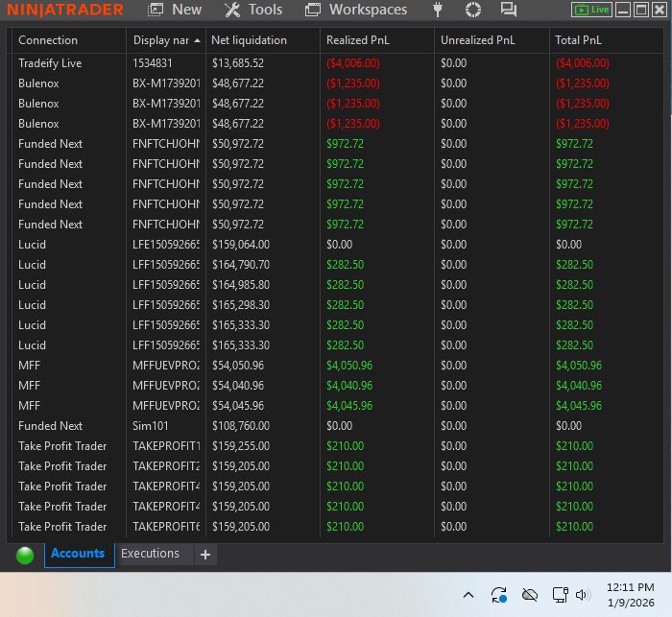Click the $54,045.96 net liquidation value
Viewport: 672px width, 617px height.
pos(238,406)
